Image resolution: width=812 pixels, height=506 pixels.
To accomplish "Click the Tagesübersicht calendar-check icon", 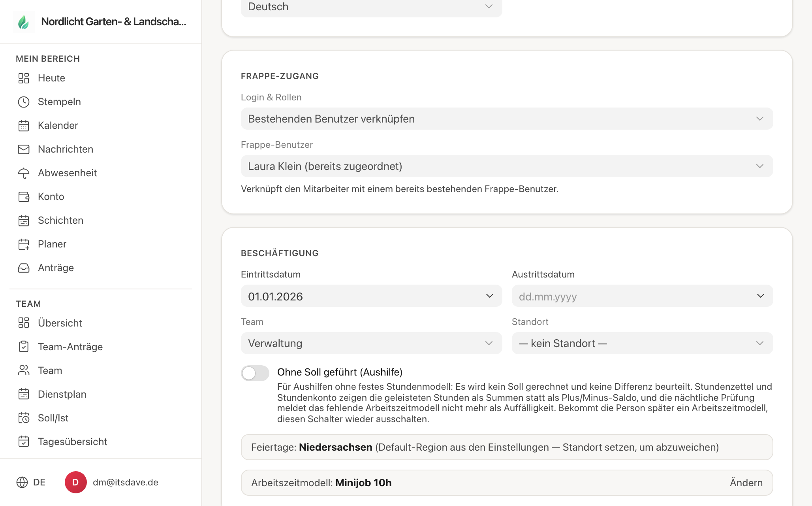I will point(24,442).
